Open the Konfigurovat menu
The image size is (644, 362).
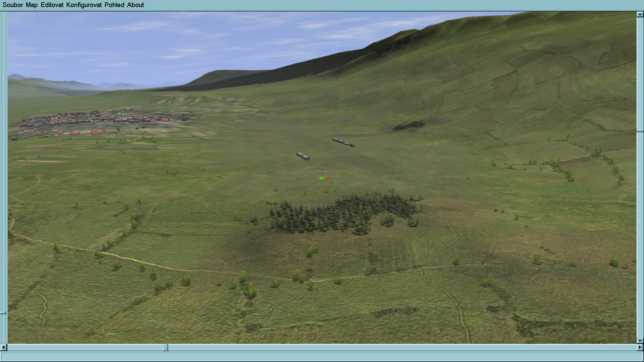point(84,5)
